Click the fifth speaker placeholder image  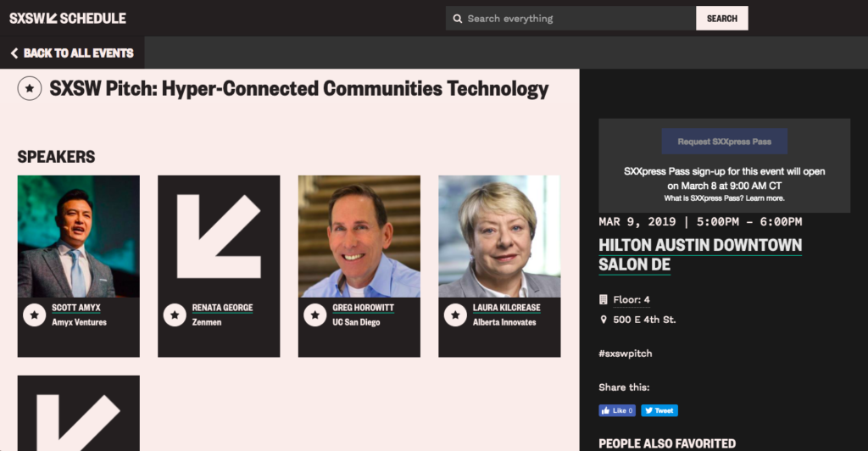click(79, 414)
